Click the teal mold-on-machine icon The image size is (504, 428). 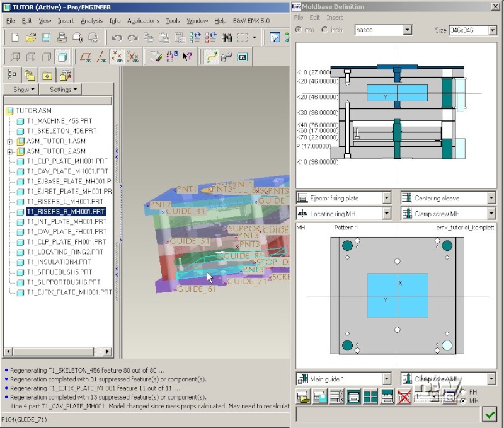(387, 396)
